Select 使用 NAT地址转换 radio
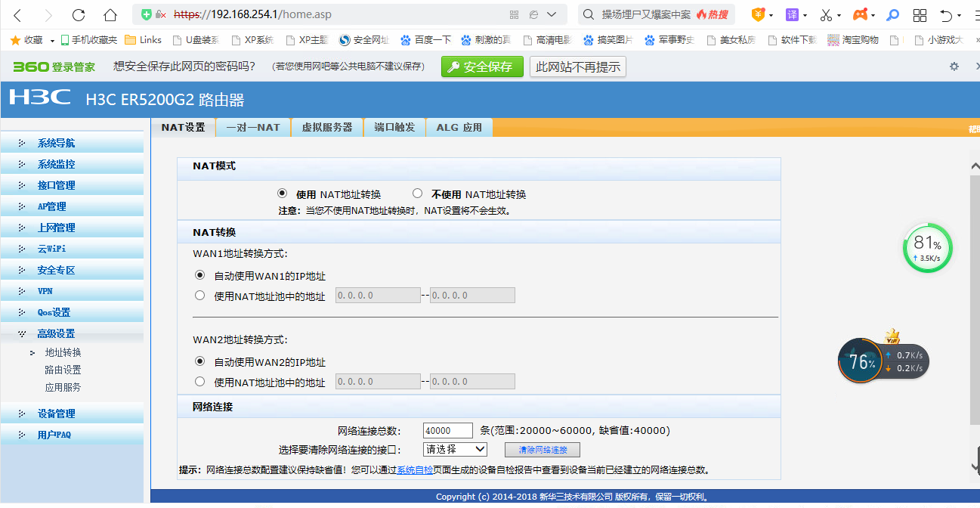Screen dimensions: 980x508 [283, 194]
